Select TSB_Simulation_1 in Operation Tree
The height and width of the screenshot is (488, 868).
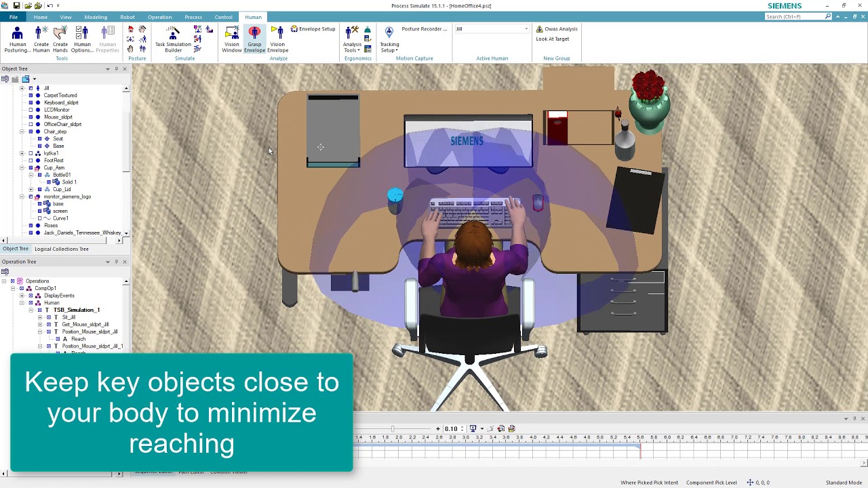pyautogui.click(x=77, y=310)
